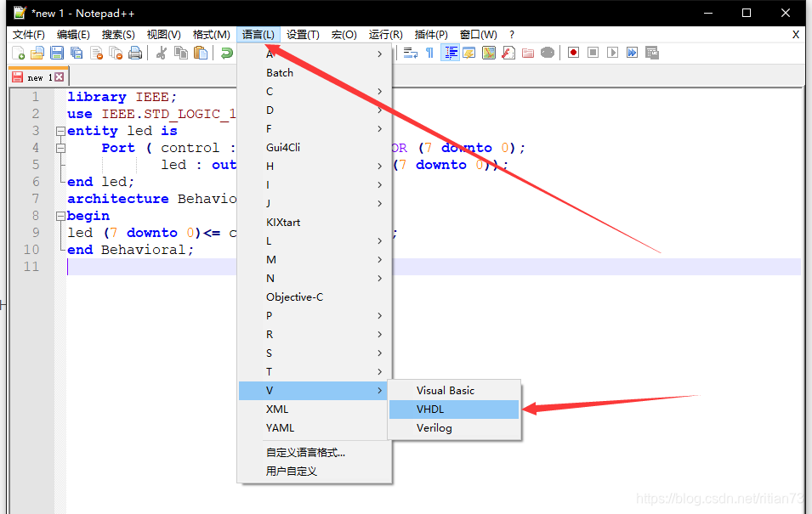Expand the I languages submenu
Image resolution: width=812 pixels, height=514 pixels.
click(x=315, y=185)
